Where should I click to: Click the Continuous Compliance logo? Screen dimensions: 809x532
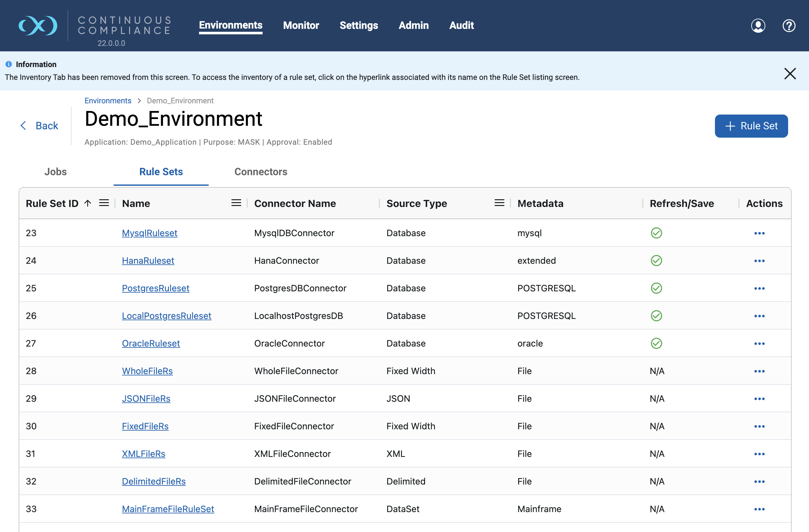pyautogui.click(x=38, y=25)
